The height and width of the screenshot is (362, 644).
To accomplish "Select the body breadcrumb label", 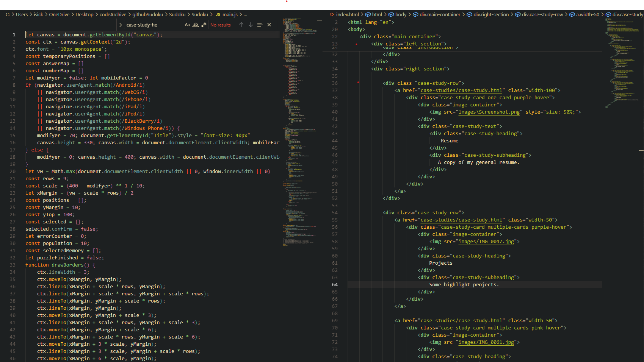I will click(x=401, y=14).
